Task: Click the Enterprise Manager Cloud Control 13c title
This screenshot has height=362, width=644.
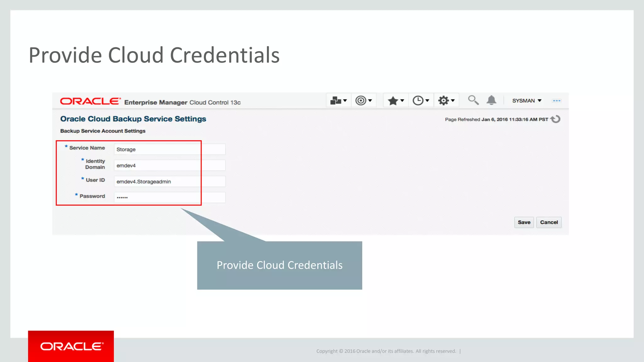Action: 182,102
